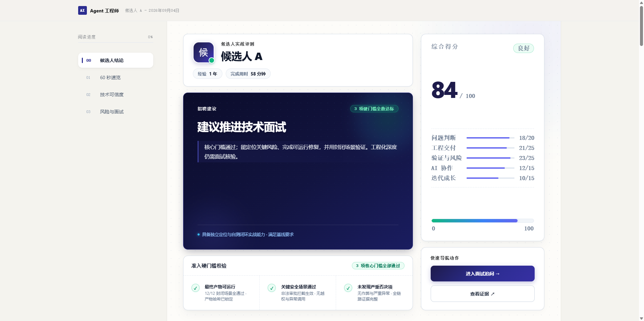Click the page vertical scrollbar thumb
This screenshot has width=644, height=321.
[641, 26]
